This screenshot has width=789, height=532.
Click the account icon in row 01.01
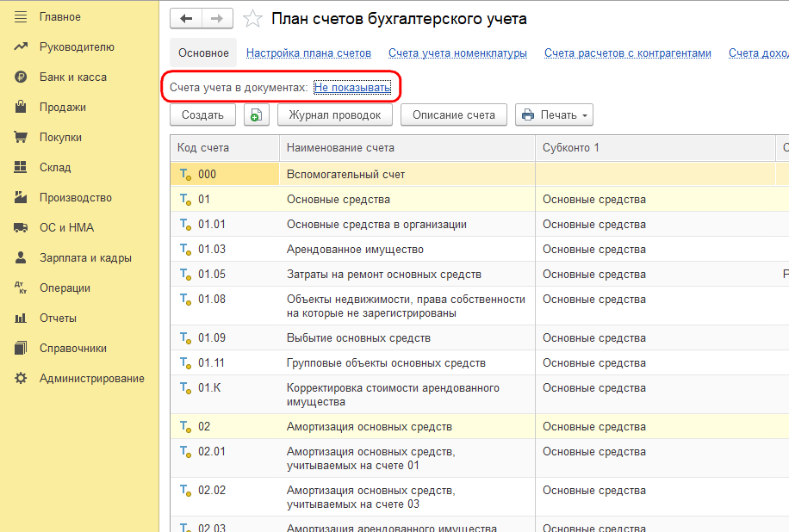pyautogui.click(x=186, y=225)
